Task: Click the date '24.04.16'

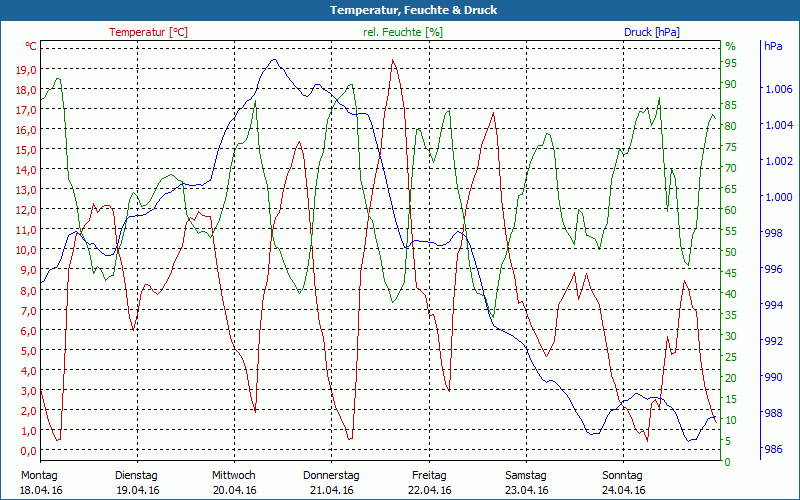Action: (x=623, y=490)
